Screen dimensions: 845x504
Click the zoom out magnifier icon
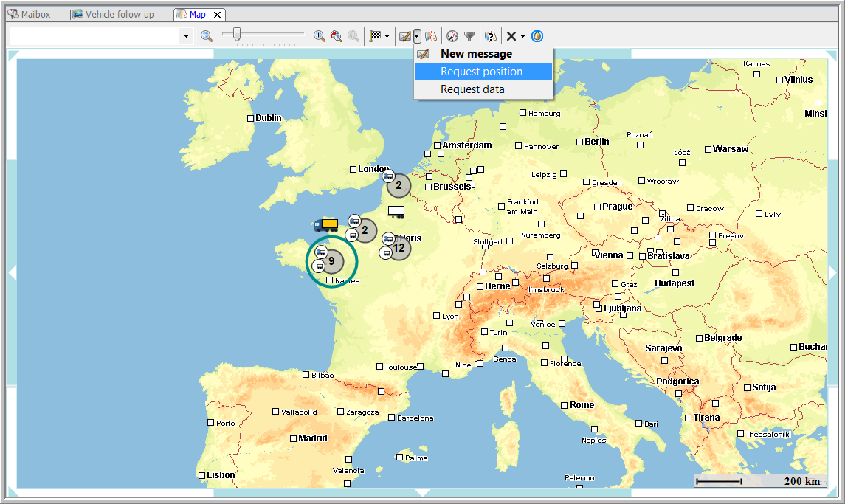pos(207,35)
